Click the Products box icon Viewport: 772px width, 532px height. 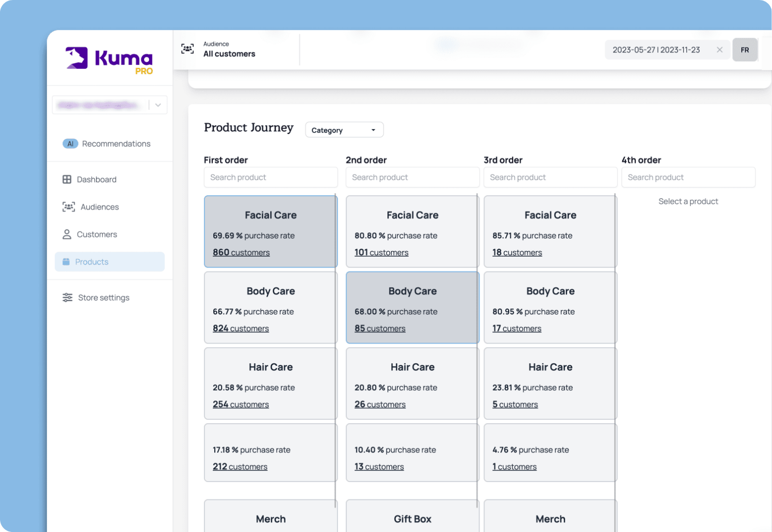66,262
